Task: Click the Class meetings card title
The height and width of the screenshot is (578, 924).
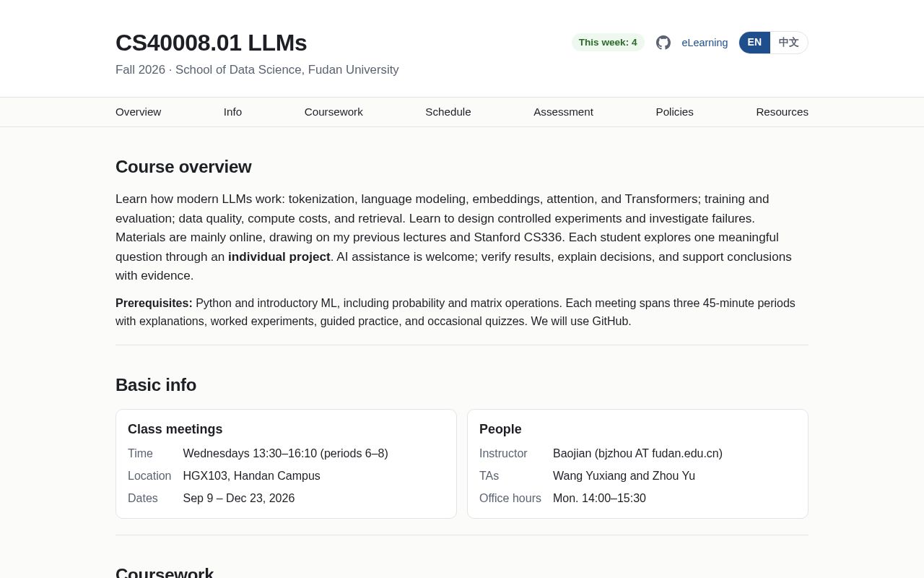Action: pos(175,429)
